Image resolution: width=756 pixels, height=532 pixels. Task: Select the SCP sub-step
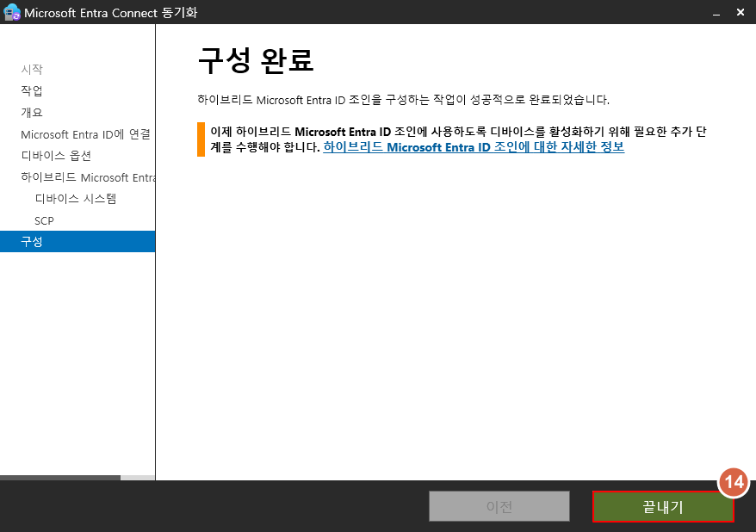coord(44,220)
